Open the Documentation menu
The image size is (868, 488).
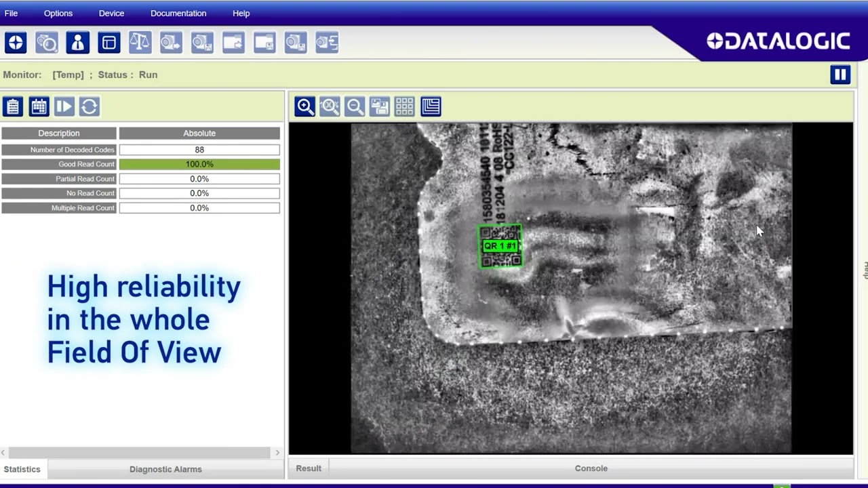click(x=178, y=13)
